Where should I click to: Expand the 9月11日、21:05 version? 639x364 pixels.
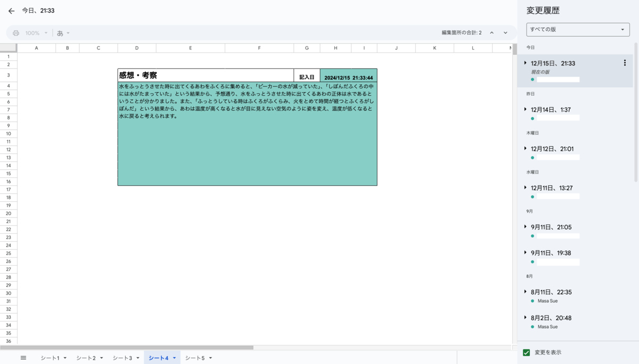click(525, 227)
